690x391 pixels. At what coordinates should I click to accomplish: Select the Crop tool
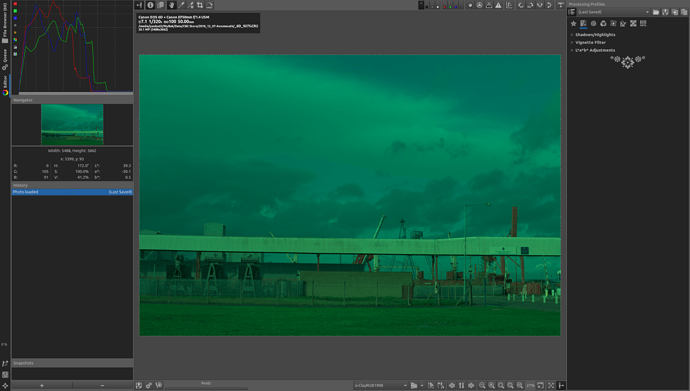200,5
